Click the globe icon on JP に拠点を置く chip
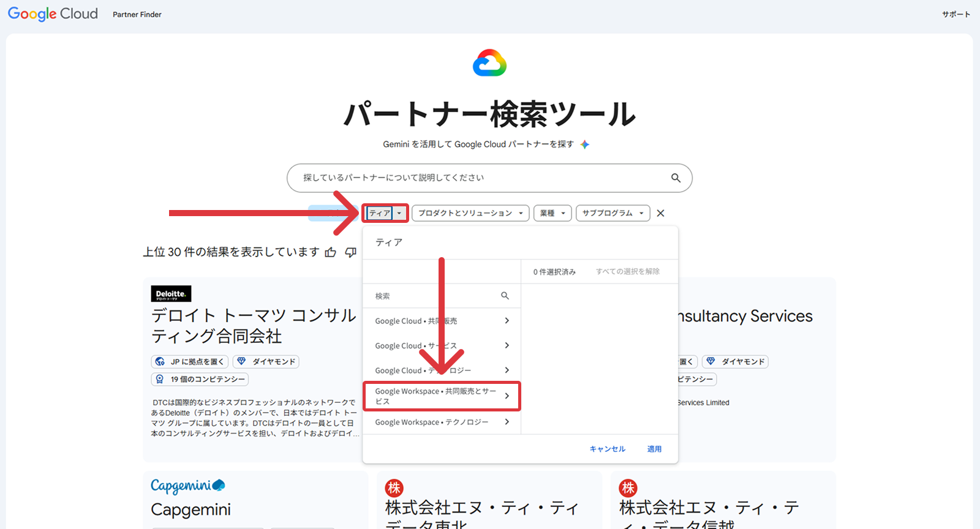This screenshot has height=529, width=980. [x=160, y=362]
